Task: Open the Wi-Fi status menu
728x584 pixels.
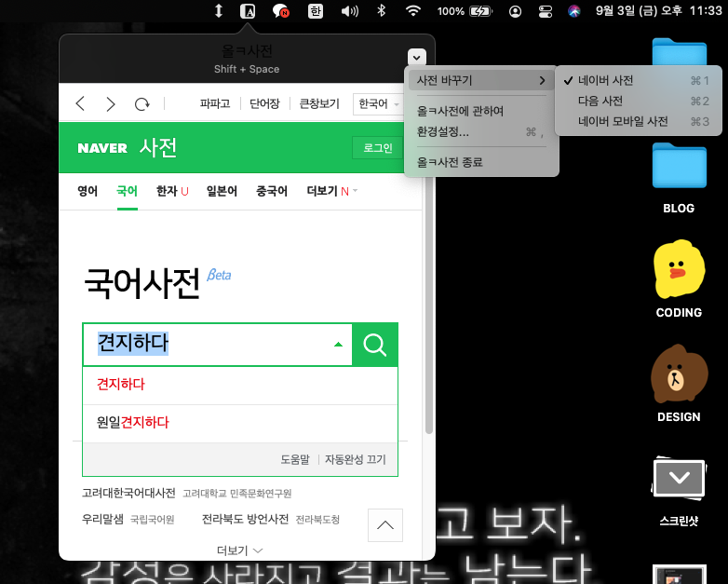Action: [412, 10]
